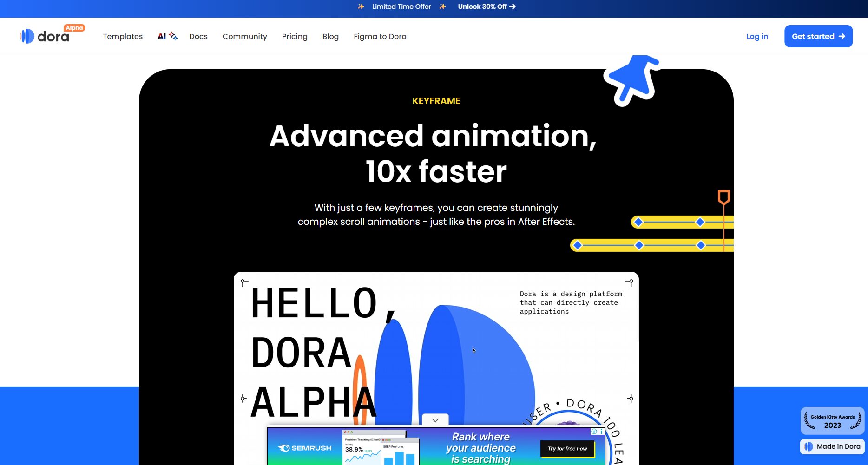Visit the Blog link
This screenshot has width=868, height=465.
(330, 36)
